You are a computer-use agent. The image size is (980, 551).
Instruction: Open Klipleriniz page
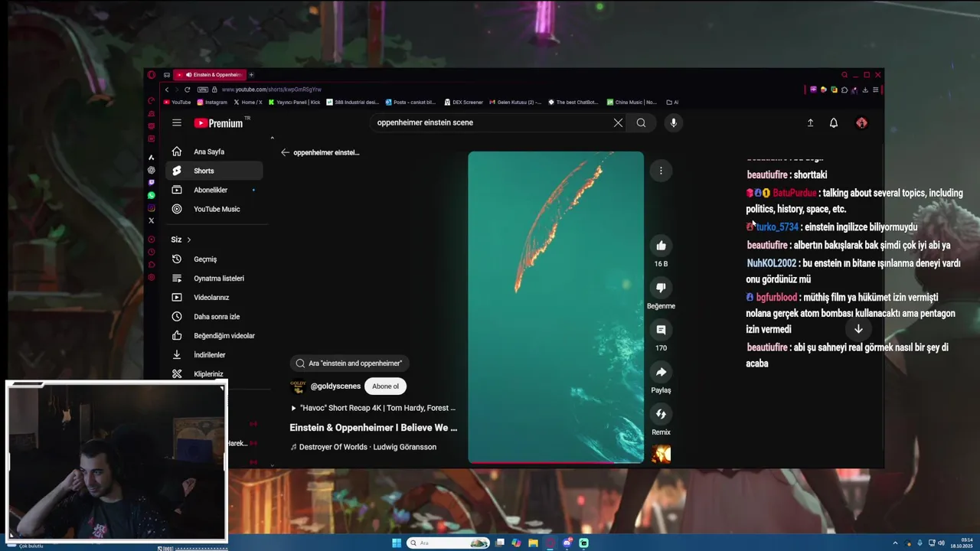click(x=215, y=373)
